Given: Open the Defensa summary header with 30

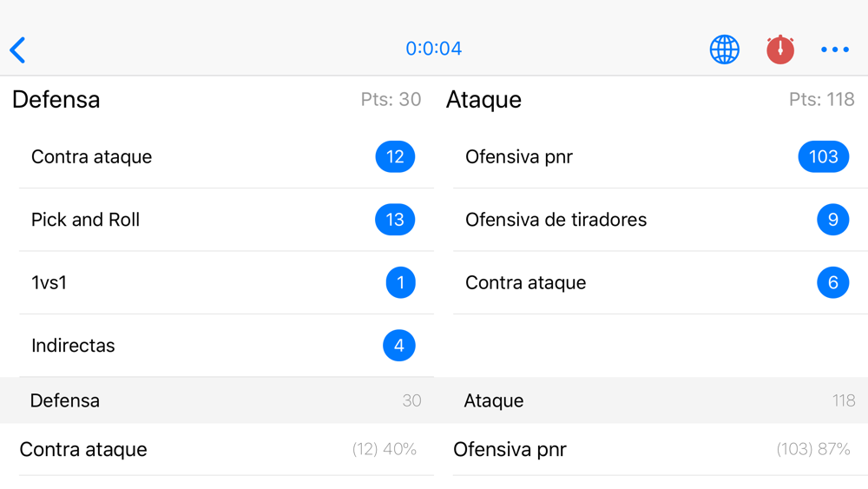Looking at the screenshot, I should point(217,400).
